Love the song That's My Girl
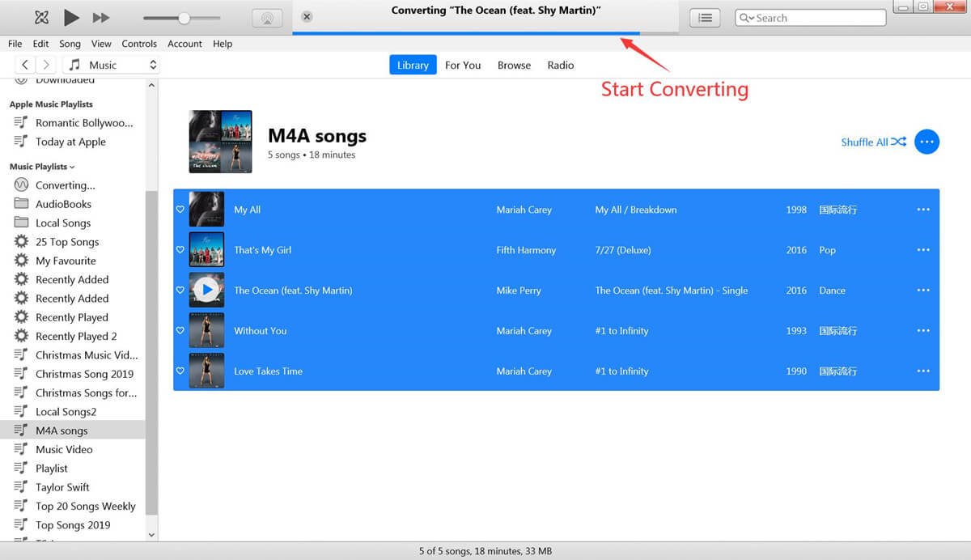971x560 pixels. 180,250
